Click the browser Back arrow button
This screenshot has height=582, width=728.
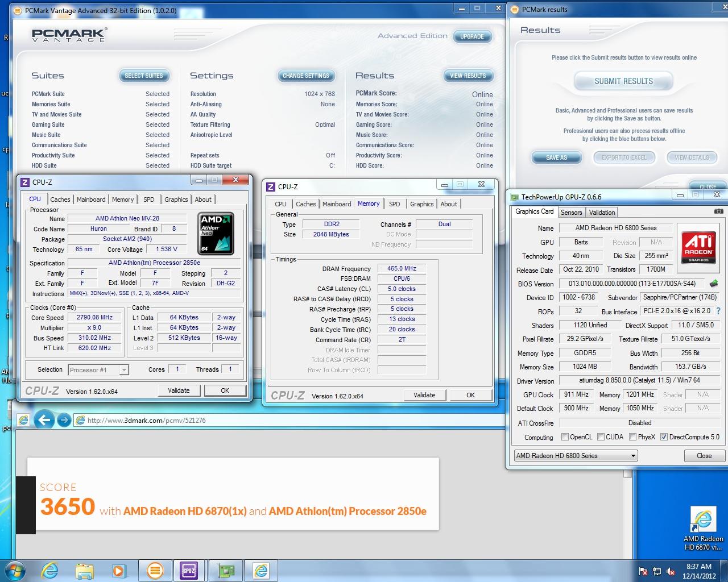pyautogui.click(x=44, y=420)
